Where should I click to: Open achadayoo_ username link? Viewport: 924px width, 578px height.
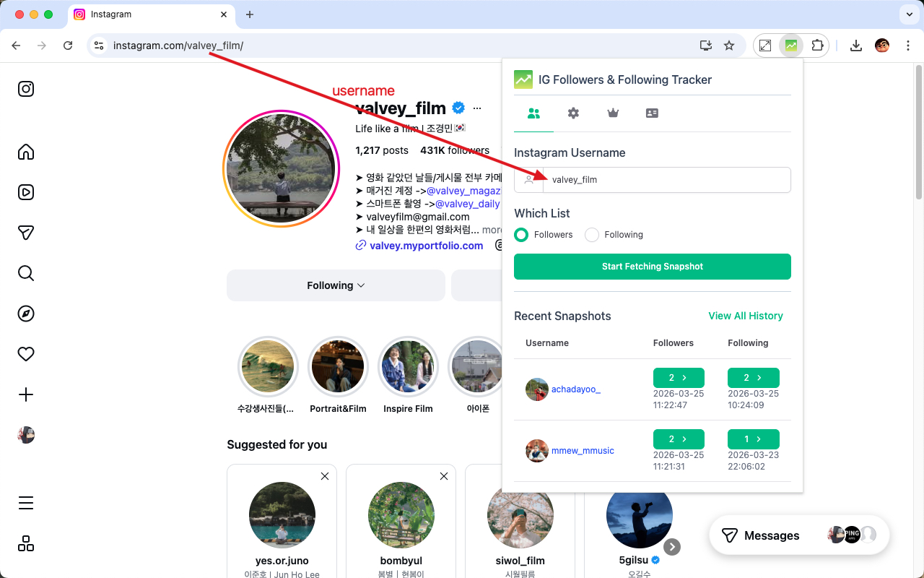576,389
